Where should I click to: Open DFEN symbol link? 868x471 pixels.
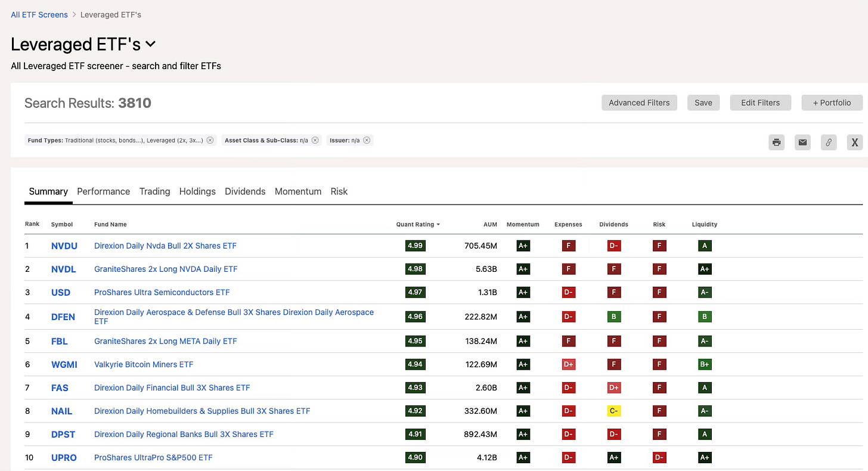click(63, 317)
